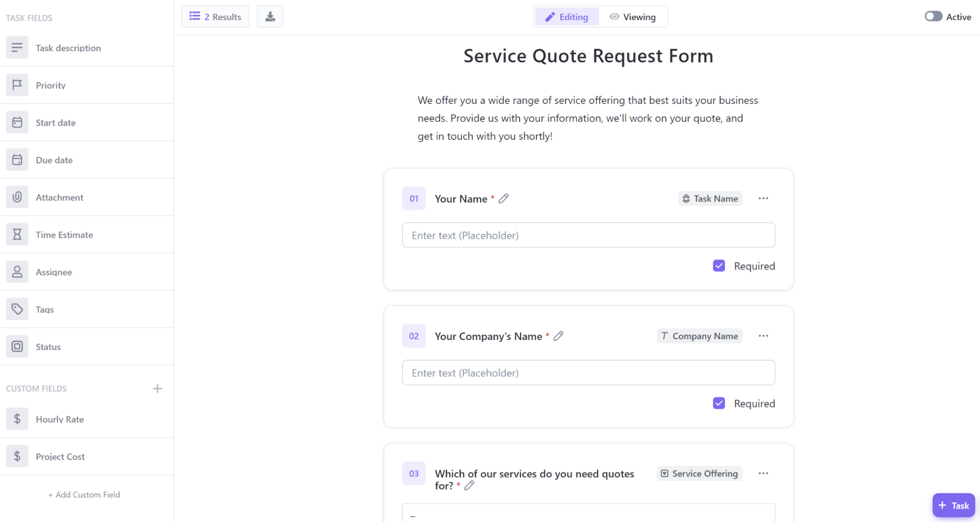The image size is (980, 522).
Task: Switch to Viewing mode
Action: (633, 17)
